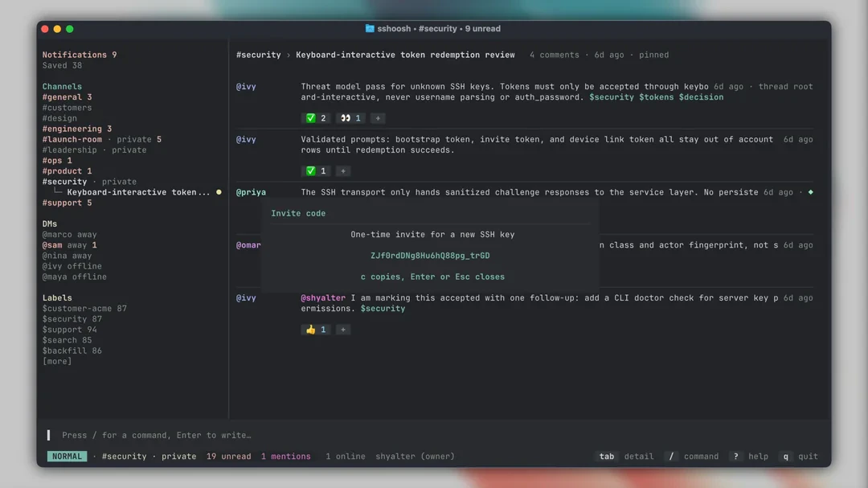Filter by $search label
The image size is (868, 488).
(67, 340)
